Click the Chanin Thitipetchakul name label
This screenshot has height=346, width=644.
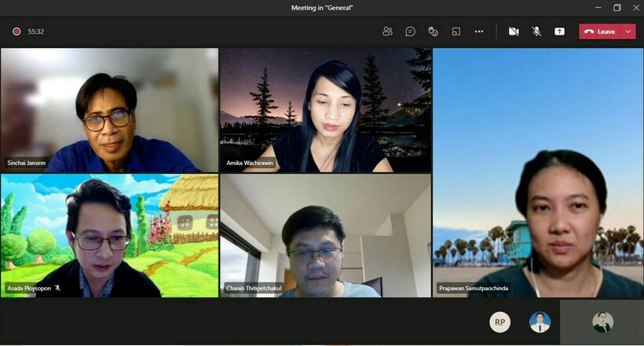tap(254, 288)
